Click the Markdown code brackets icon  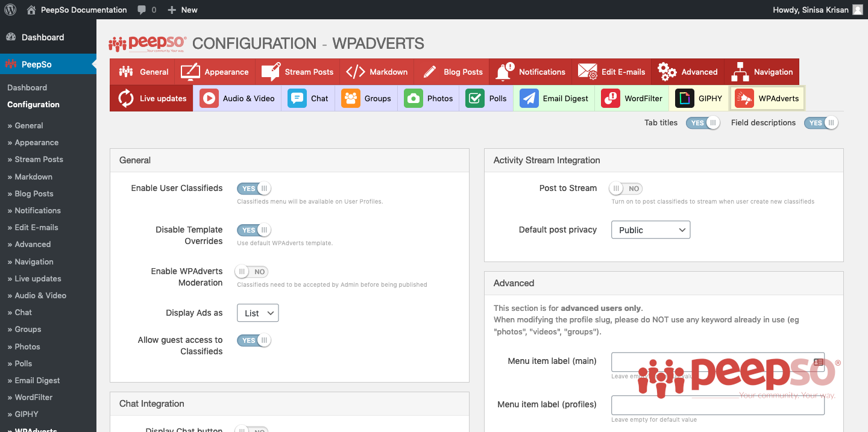pyautogui.click(x=355, y=72)
